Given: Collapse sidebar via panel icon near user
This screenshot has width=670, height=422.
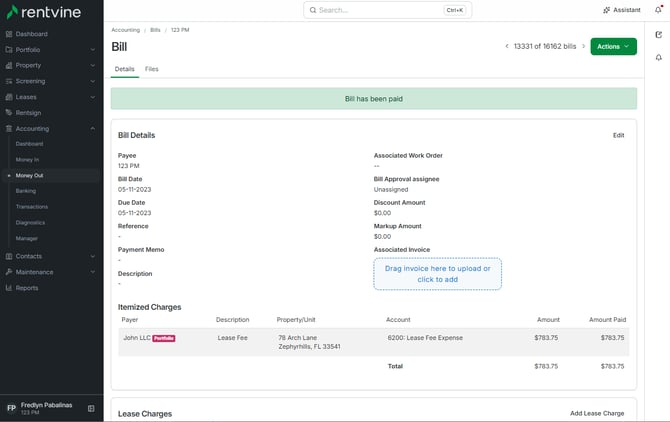Looking at the screenshot, I should 91,408.
